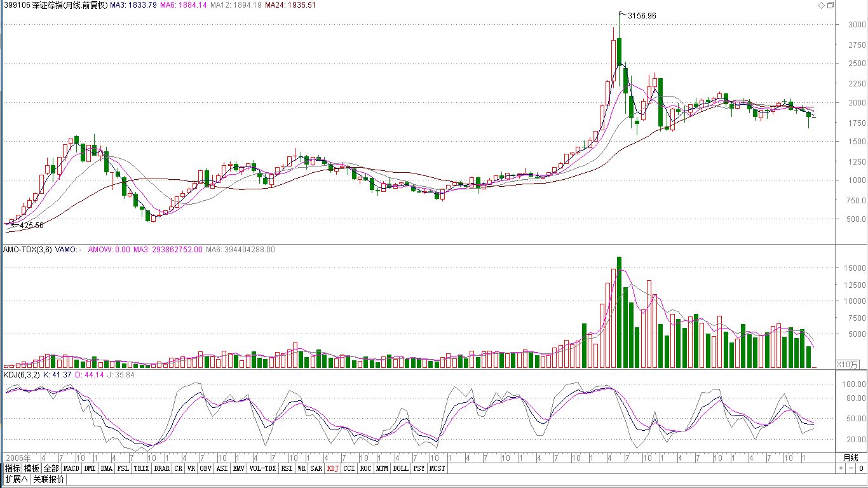Viewport: 868px width, 488px height.
Task: Select the EMV indicator tab
Action: (239, 468)
